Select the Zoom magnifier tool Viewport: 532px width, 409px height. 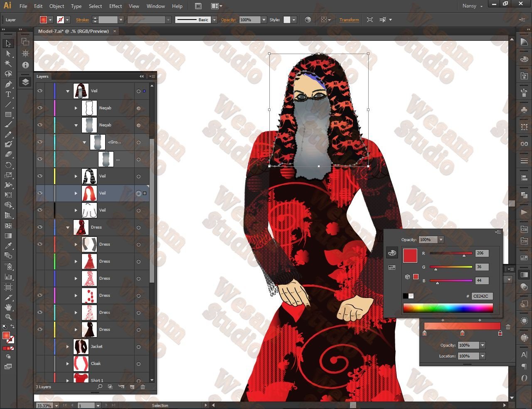(8, 317)
